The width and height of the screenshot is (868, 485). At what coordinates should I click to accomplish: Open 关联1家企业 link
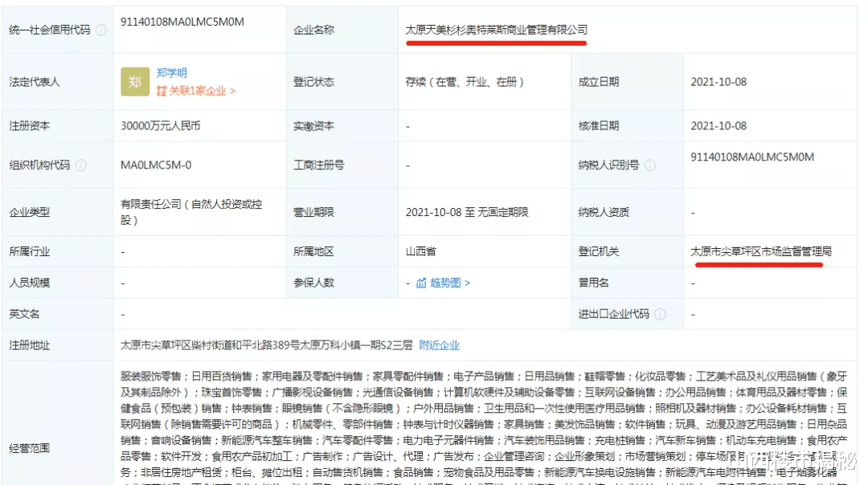click(202, 91)
